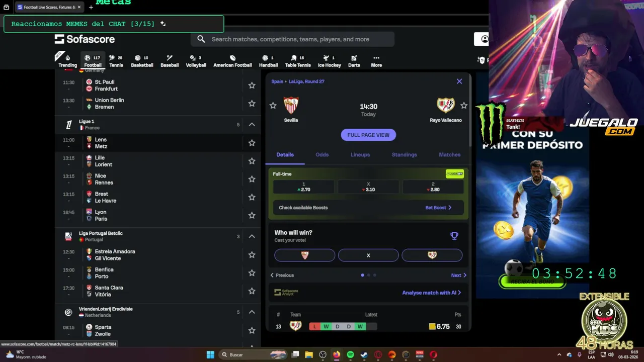Select the Football Live Scores browser tab

(x=49, y=7)
